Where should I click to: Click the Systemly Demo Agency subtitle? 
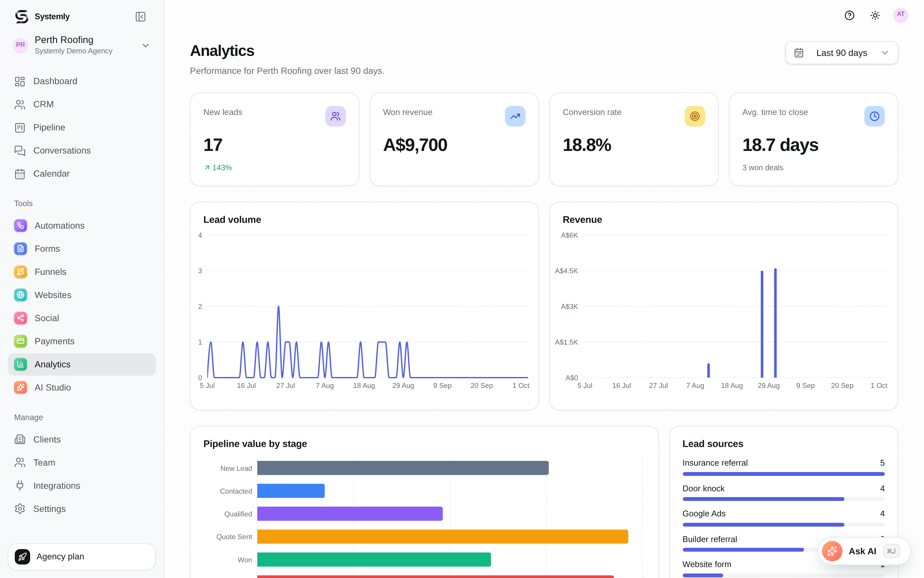pyautogui.click(x=73, y=51)
